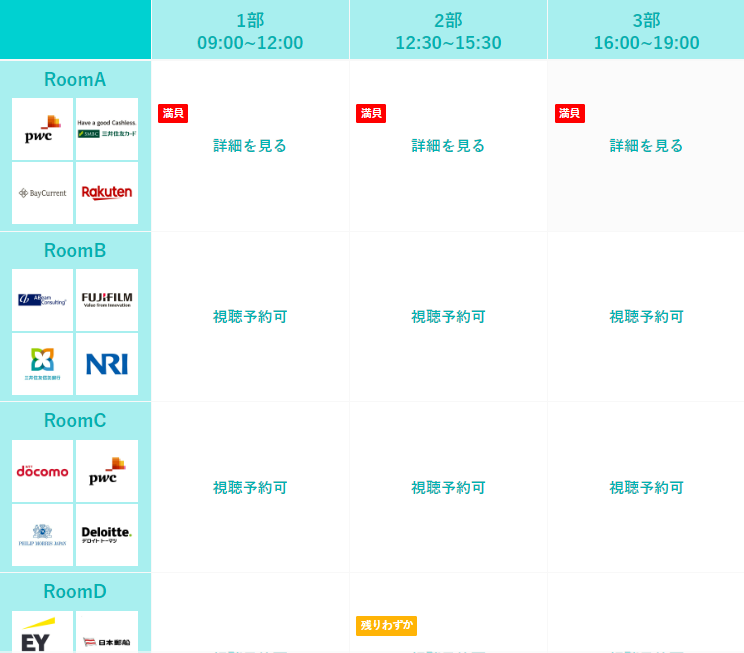Click the EY logo in RoomD
Viewport: 744px width, 653px height.
[42, 632]
